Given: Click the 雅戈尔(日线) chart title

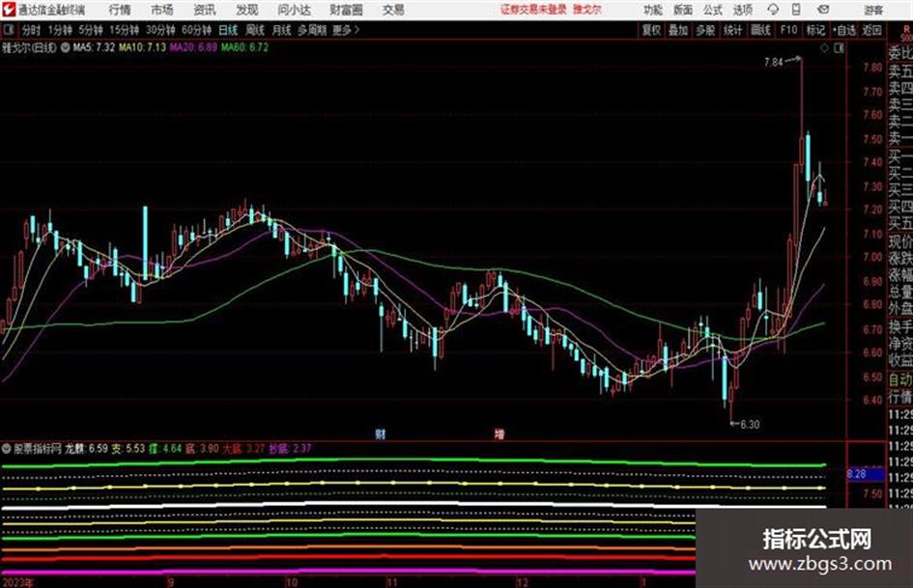Looking at the screenshot, I should click(x=29, y=47).
